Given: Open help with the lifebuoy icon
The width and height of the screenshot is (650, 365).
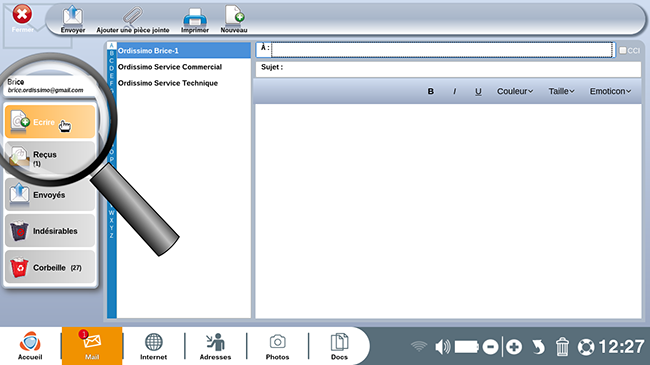Looking at the screenshot, I should (586, 347).
